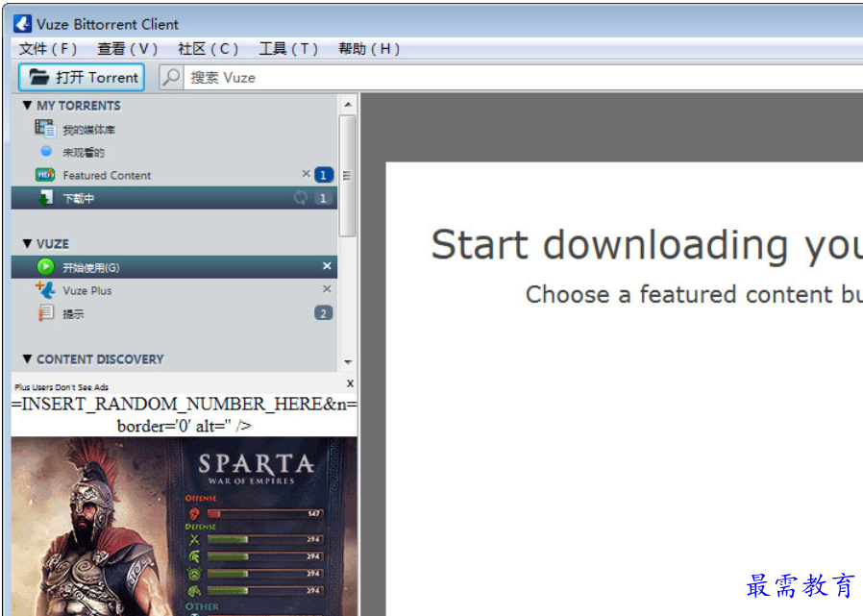This screenshot has width=863, height=616.
Task: Open the 查看(V) menu
Action: (127, 49)
